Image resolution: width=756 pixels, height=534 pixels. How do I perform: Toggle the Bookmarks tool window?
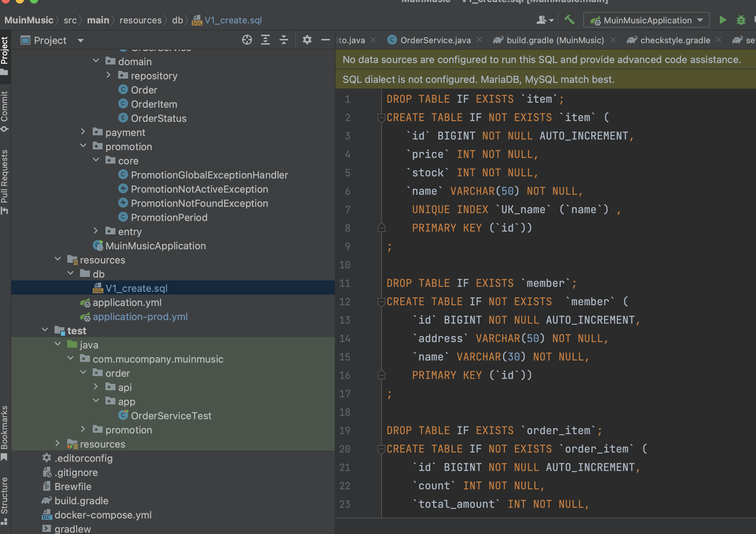pyautogui.click(x=5, y=433)
